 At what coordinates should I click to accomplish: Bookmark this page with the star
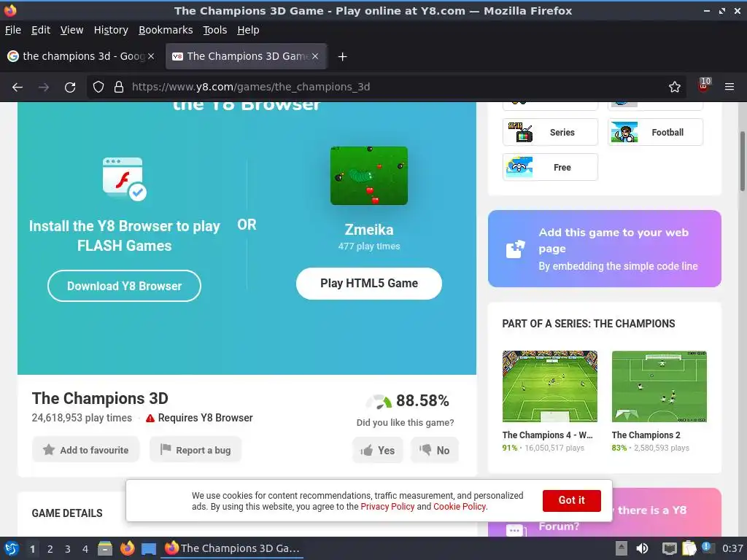click(674, 87)
